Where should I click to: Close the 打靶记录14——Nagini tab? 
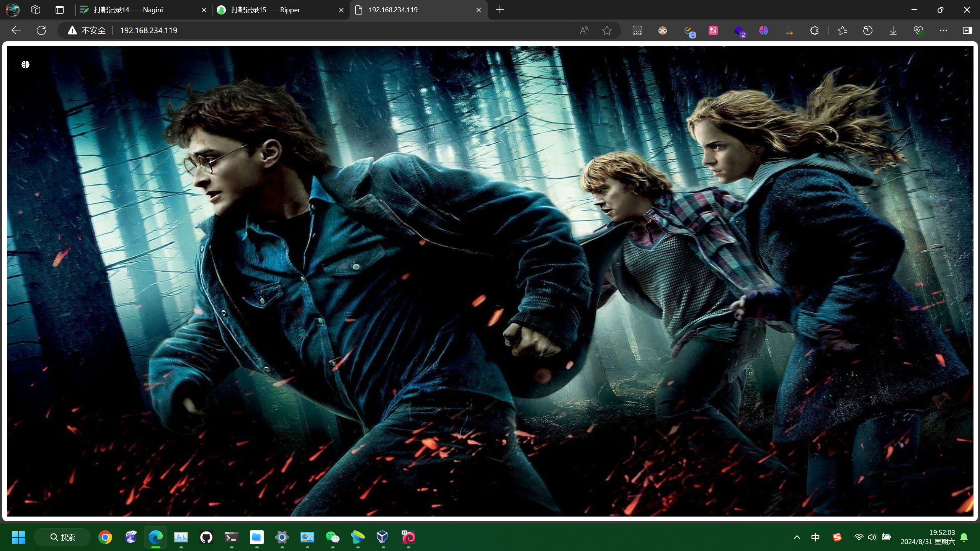pos(204,10)
